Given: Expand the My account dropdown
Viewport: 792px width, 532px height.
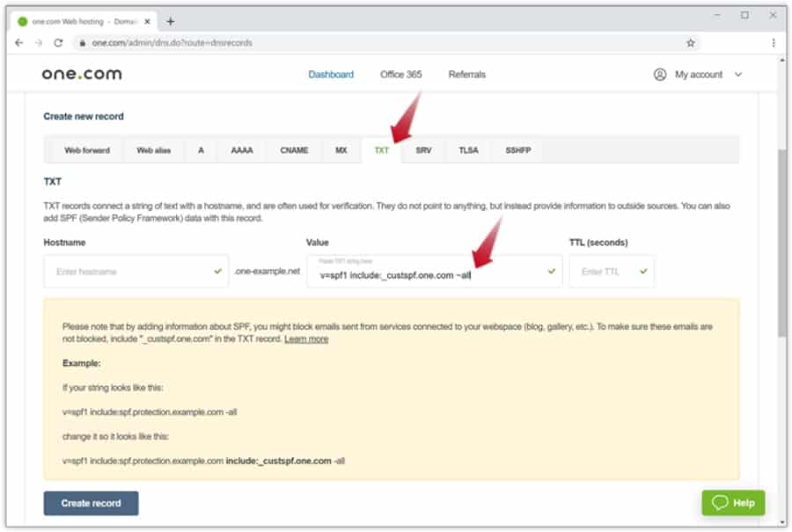Looking at the screenshot, I should click(x=739, y=75).
